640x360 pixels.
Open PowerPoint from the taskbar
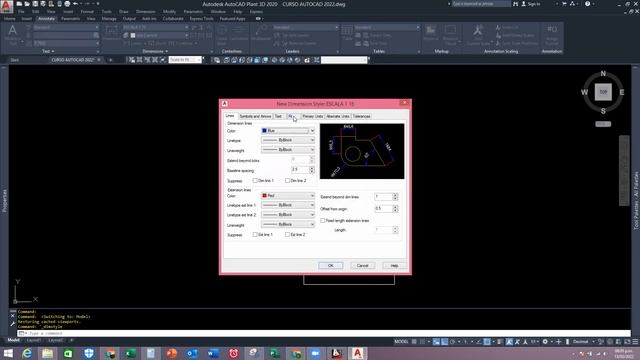171,353
